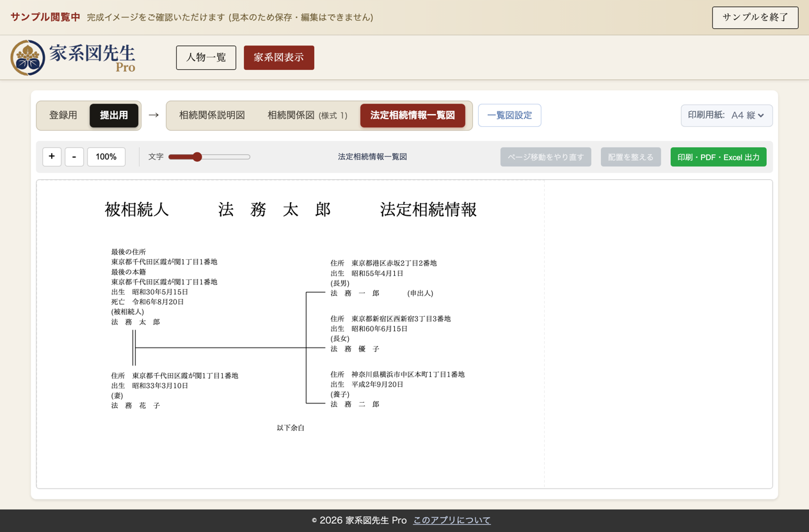Screen dimensions: 809x532
Task: Open the 人物一覧 view
Action: [206, 58]
